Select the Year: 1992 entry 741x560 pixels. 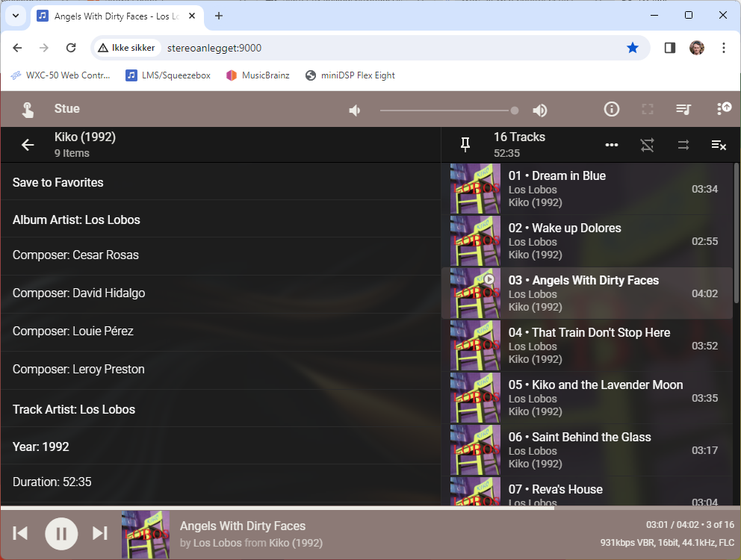(220, 447)
